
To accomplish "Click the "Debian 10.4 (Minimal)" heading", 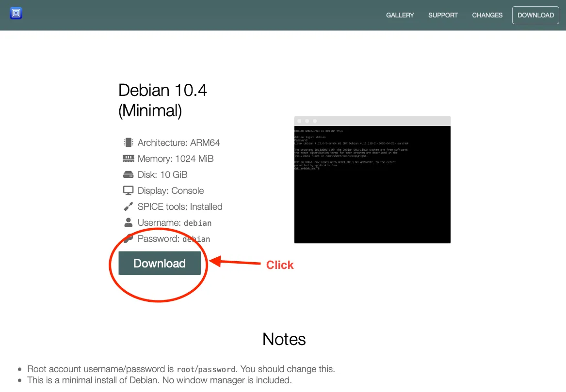I will 162,100.
